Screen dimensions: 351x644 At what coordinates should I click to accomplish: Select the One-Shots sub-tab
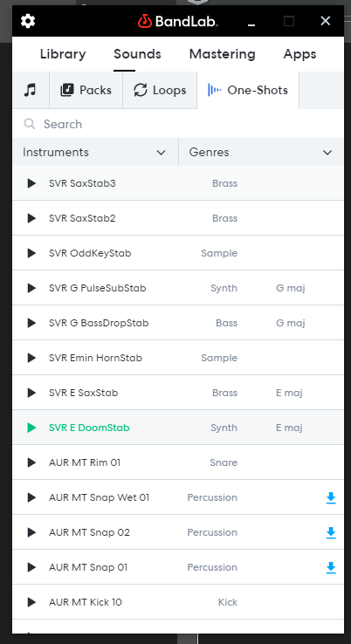click(x=248, y=90)
